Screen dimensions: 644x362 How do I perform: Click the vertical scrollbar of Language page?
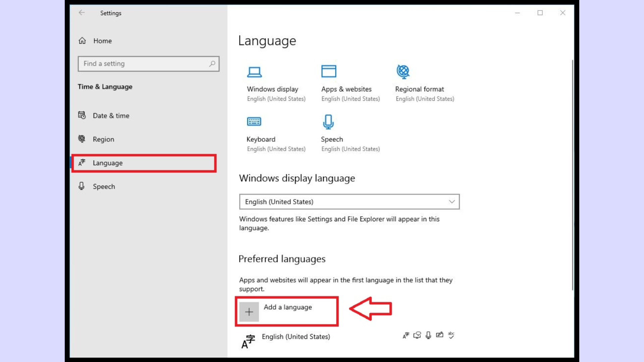(x=572, y=175)
